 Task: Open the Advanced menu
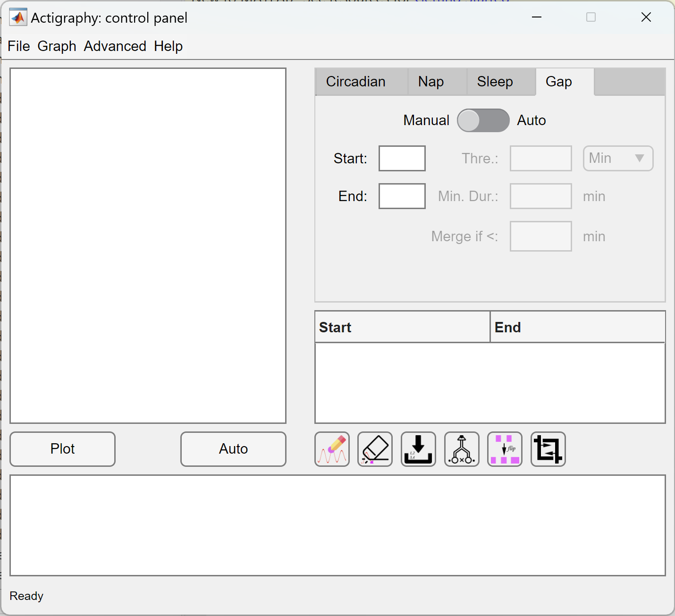(x=115, y=46)
